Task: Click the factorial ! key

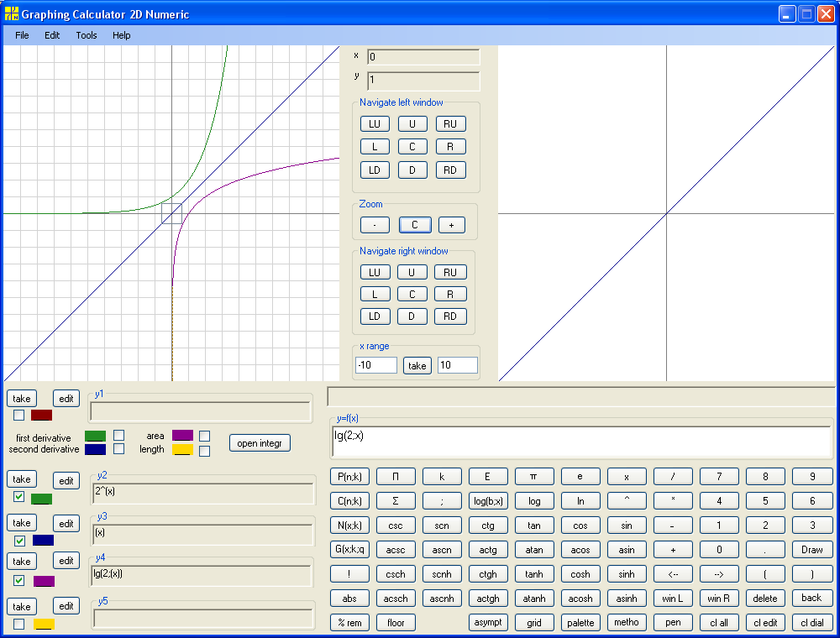Action: click(x=349, y=574)
